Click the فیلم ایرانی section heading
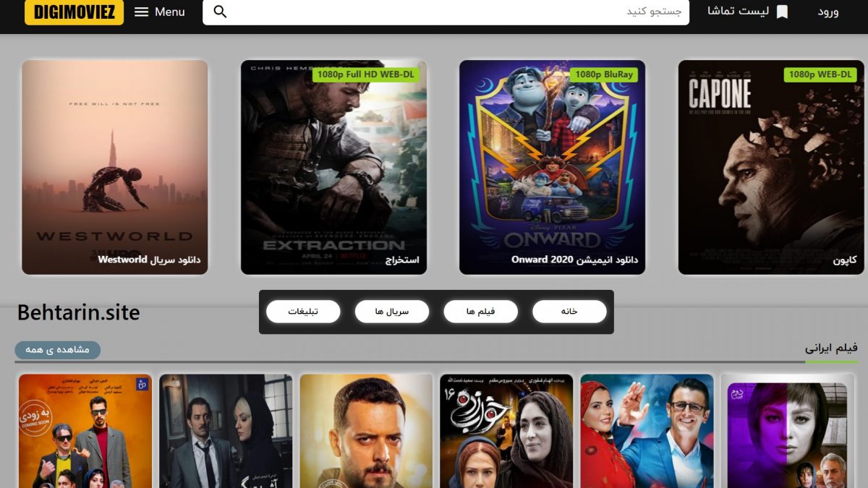 pyautogui.click(x=831, y=348)
